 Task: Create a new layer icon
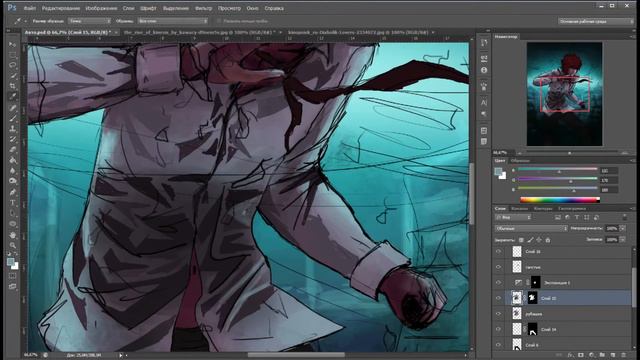(x=613, y=355)
